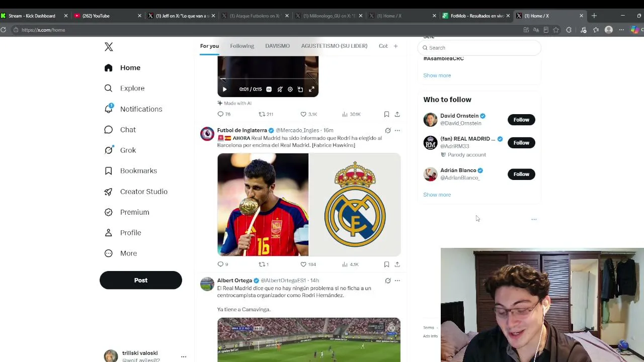Share the post with 301K views
644x362 pixels.
click(397, 114)
